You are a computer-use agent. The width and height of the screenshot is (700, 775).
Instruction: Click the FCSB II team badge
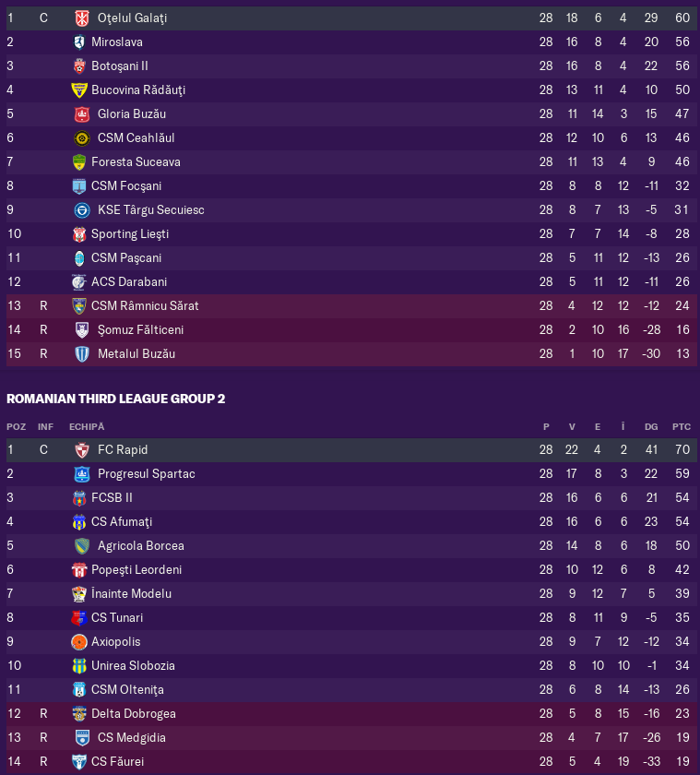79,498
